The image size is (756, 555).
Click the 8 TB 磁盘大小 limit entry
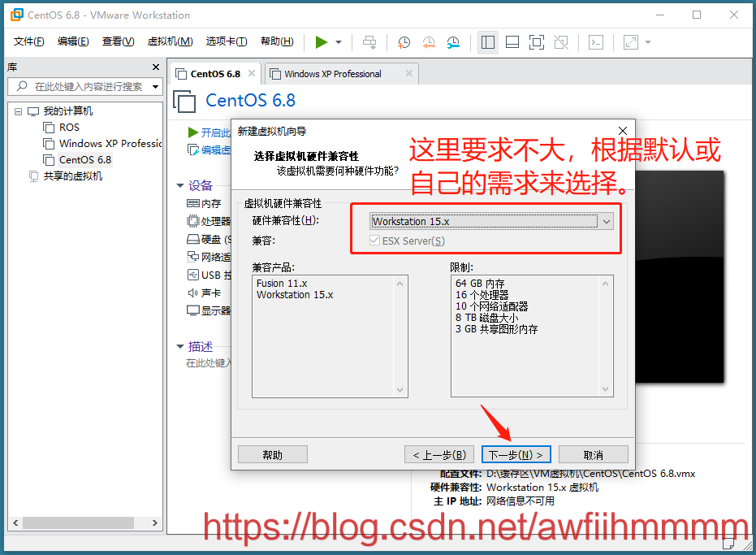point(486,318)
